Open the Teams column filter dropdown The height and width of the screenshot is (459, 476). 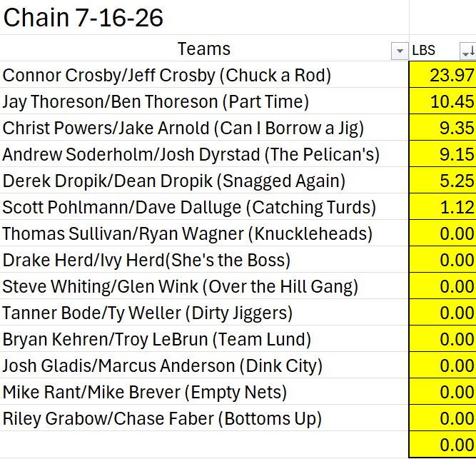(400, 51)
